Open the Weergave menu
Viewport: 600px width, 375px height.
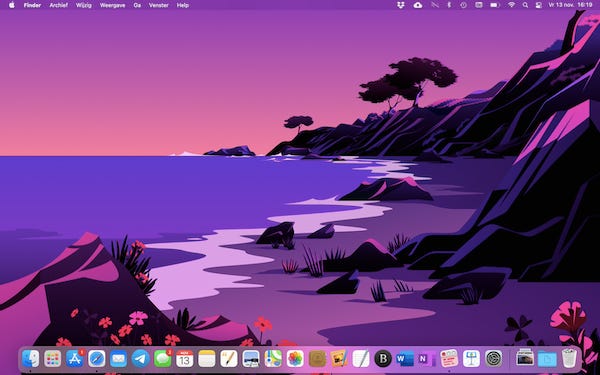[112, 5]
